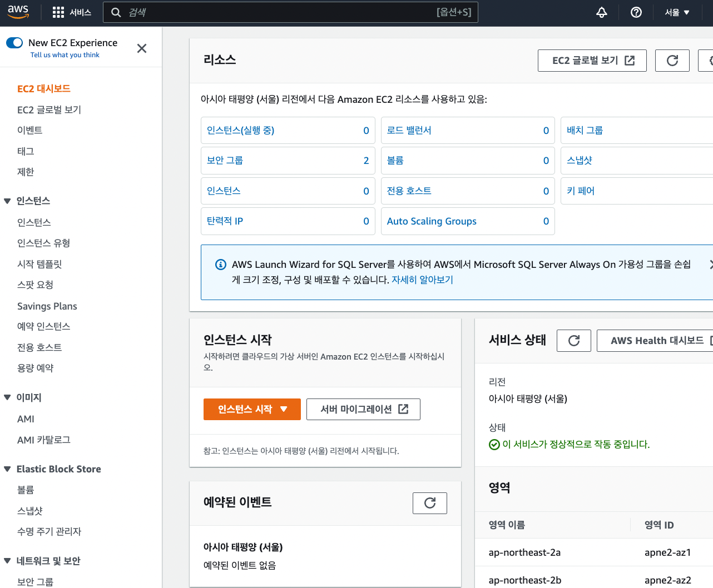Close the New EC2 Experience sidebar

click(142, 48)
